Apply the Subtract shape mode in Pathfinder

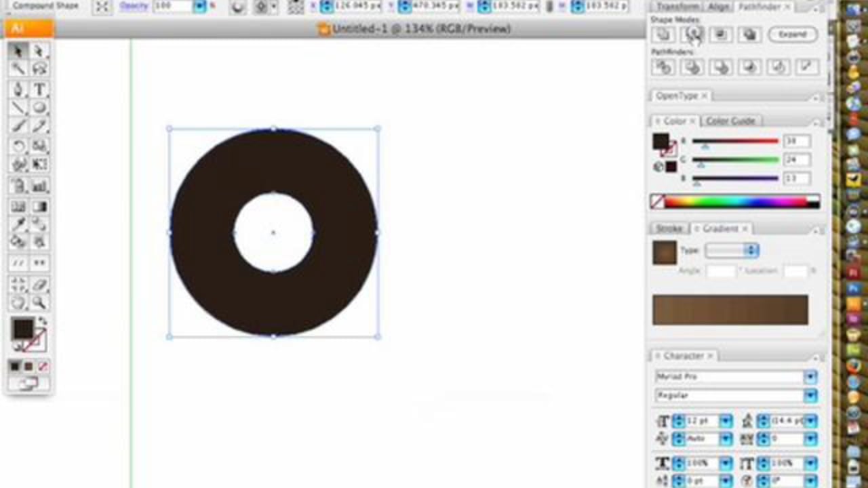(x=692, y=35)
